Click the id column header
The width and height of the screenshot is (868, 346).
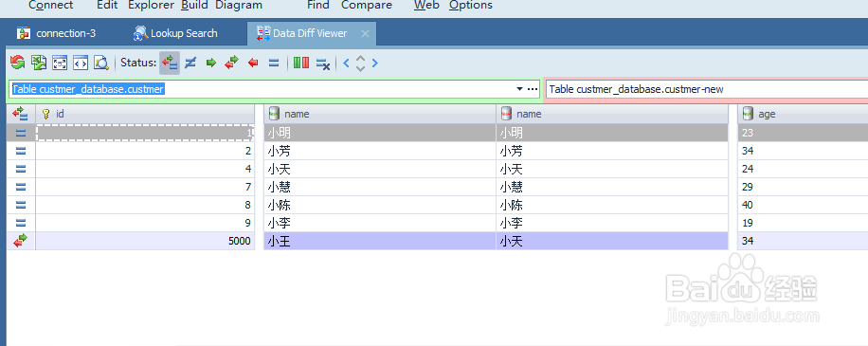pyautogui.click(x=146, y=114)
